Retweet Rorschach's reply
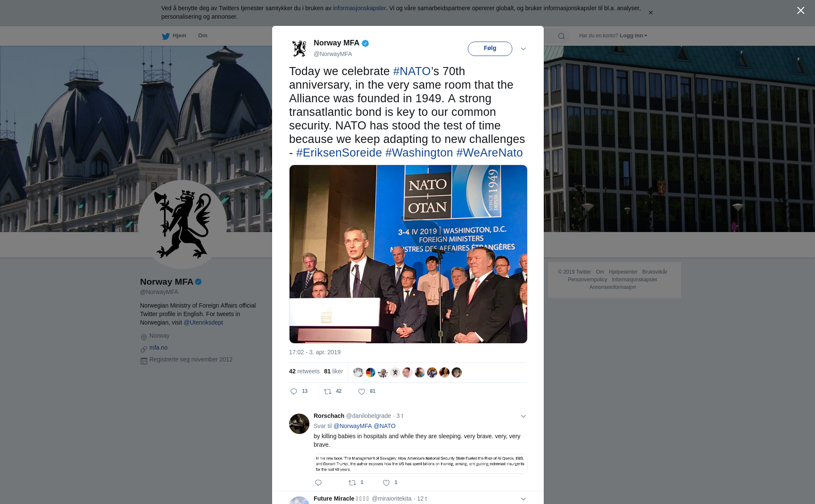 352,483
